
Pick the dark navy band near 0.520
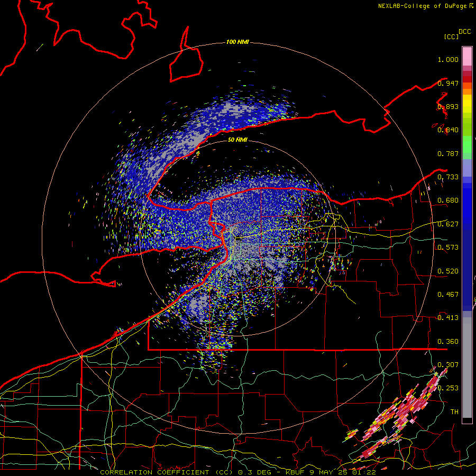click(467, 269)
